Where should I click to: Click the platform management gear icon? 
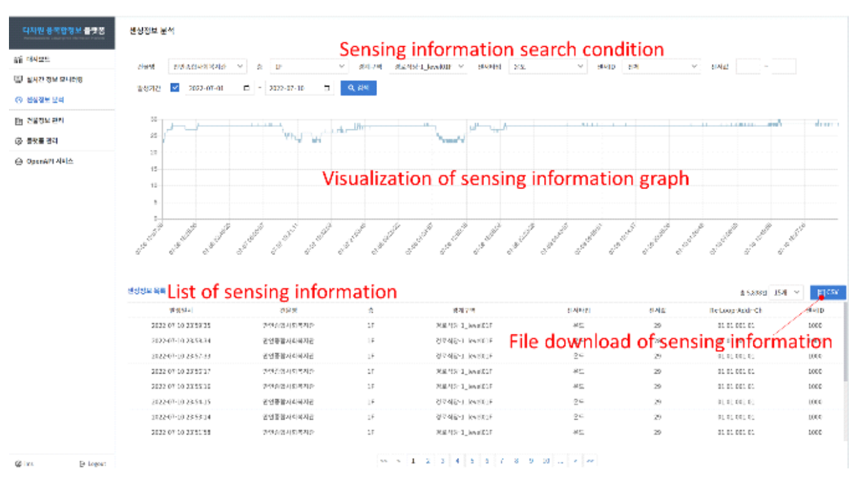[x=18, y=141]
